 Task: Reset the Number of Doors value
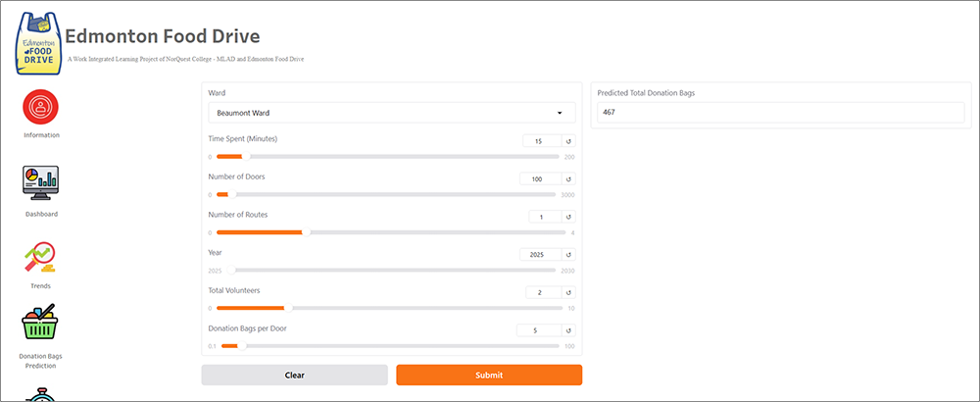568,179
